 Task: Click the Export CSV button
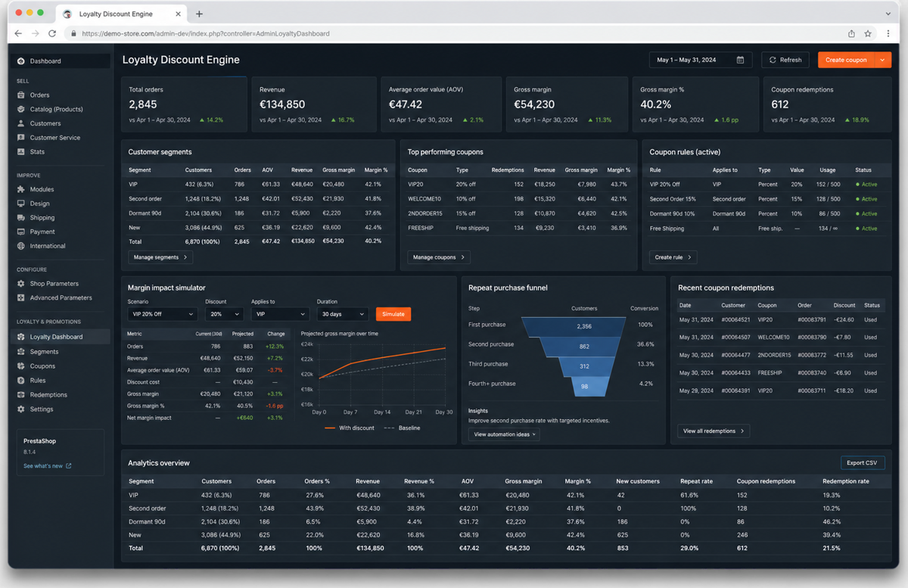click(x=863, y=462)
